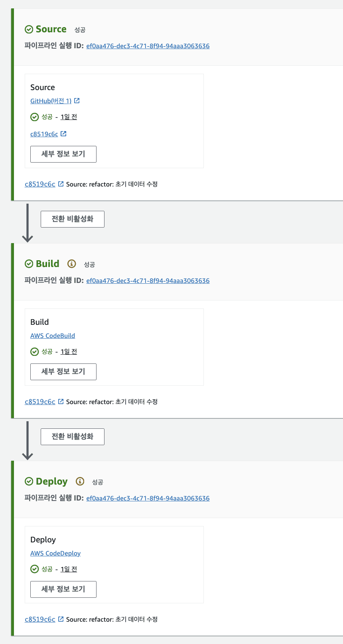The width and height of the screenshot is (343, 644).
Task: Click 세부 정보 보기 in the Build action card
Action: pyautogui.click(x=63, y=371)
